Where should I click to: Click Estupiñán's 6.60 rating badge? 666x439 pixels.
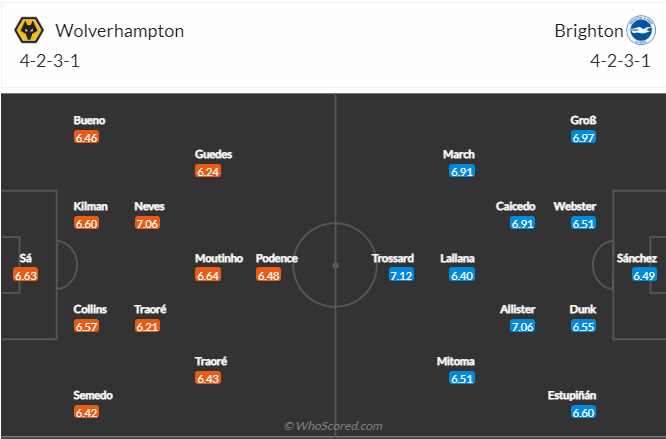[583, 412]
